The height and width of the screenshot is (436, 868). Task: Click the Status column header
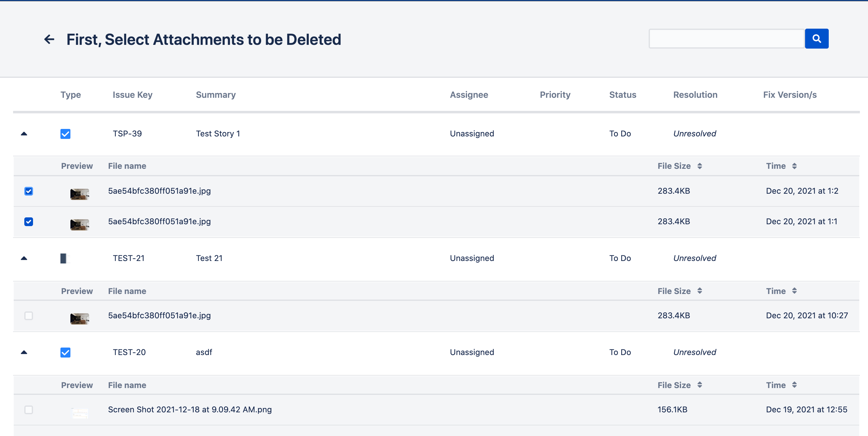tap(622, 95)
